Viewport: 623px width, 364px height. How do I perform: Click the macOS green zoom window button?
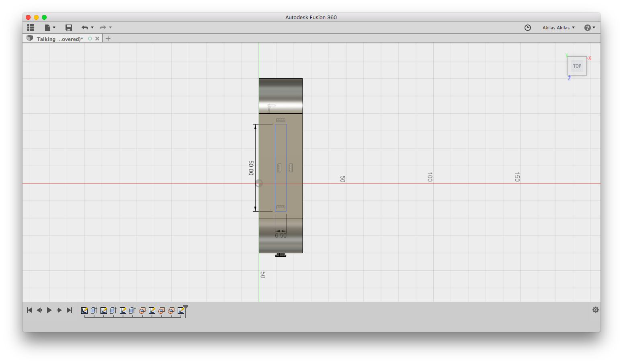44,17
